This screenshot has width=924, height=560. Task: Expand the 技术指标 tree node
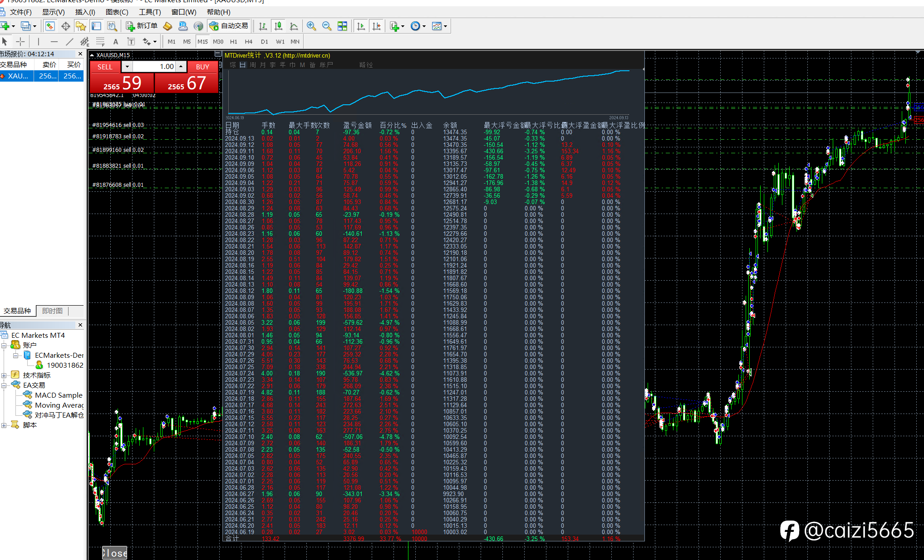coord(4,375)
